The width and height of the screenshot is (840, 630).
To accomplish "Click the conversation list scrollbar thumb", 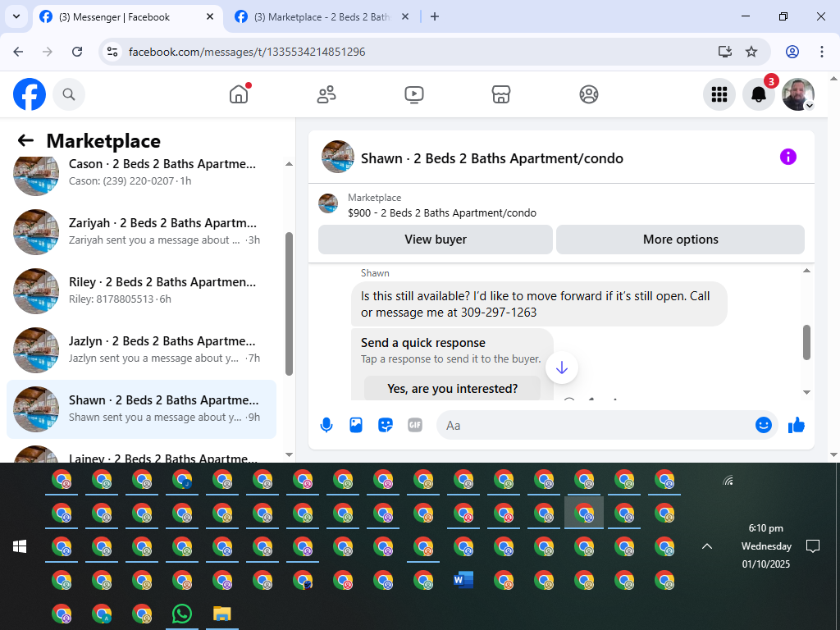I will pyautogui.click(x=290, y=304).
